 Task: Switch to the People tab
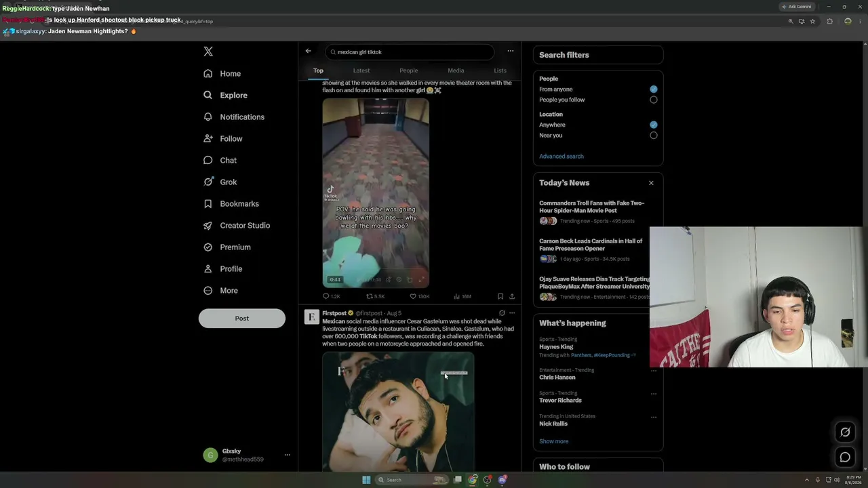point(409,70)
